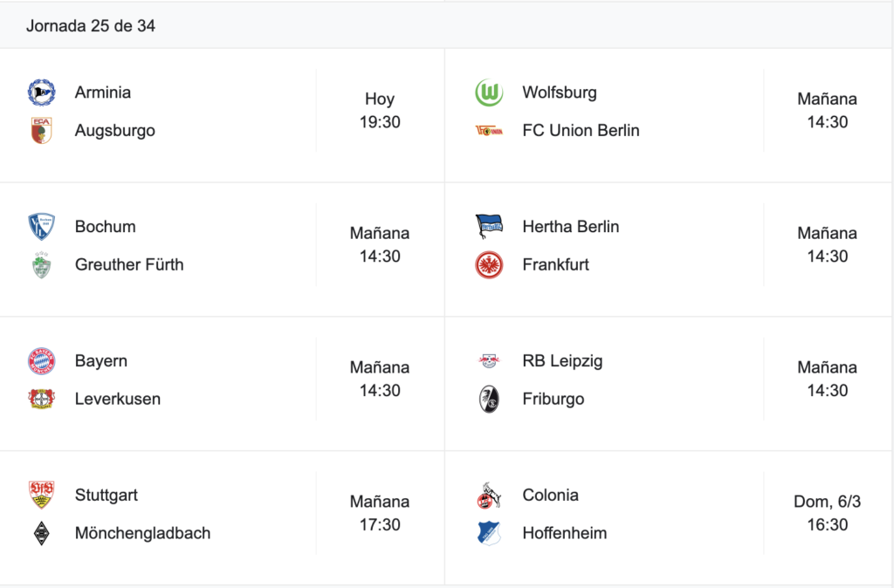Select the Bayern Munich logo

[42, 360]
